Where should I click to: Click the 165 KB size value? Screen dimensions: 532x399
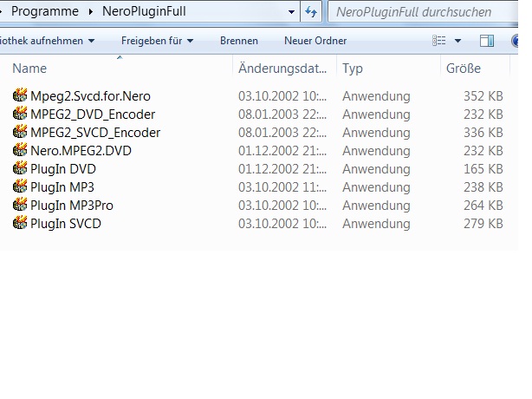[x=483, y=169]
